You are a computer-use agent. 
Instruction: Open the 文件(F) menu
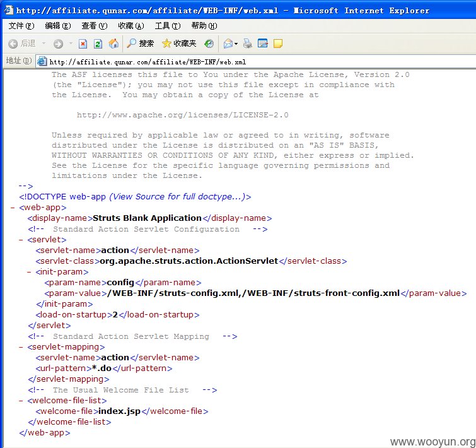tap(21, 26)
